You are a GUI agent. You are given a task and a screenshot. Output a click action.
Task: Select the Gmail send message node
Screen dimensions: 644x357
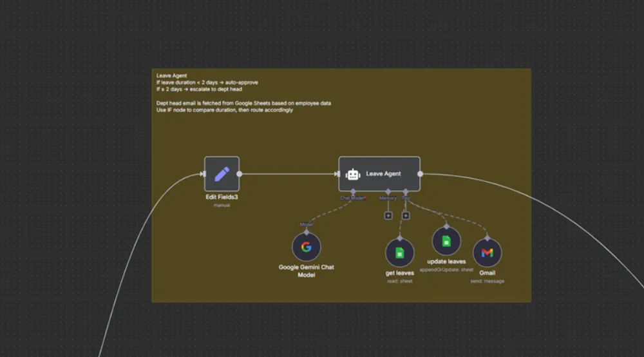pos(487,253)
